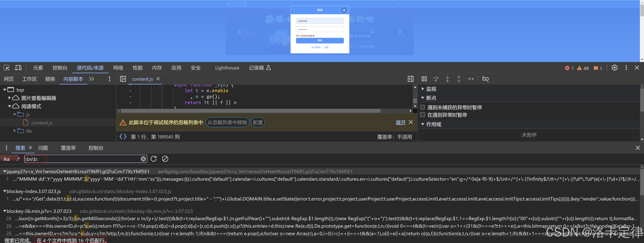This screenshot has height=243, width=644.
Task: Collapse the blockey-index.3.07.023.js search results
Action: (4, 191)
